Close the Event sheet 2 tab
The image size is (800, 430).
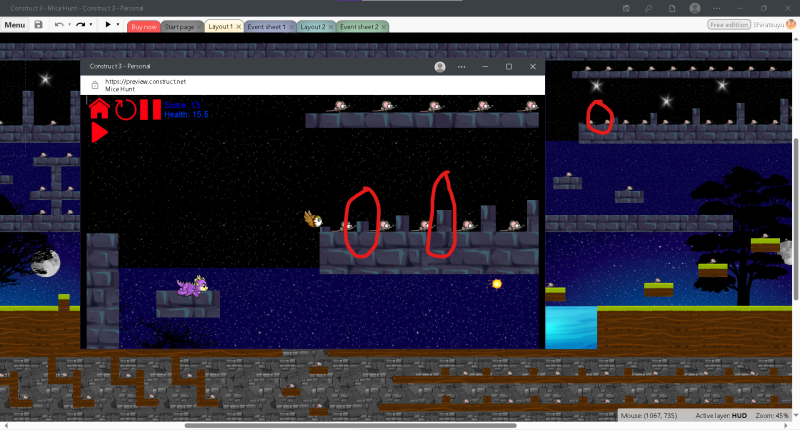pos(384,27)
